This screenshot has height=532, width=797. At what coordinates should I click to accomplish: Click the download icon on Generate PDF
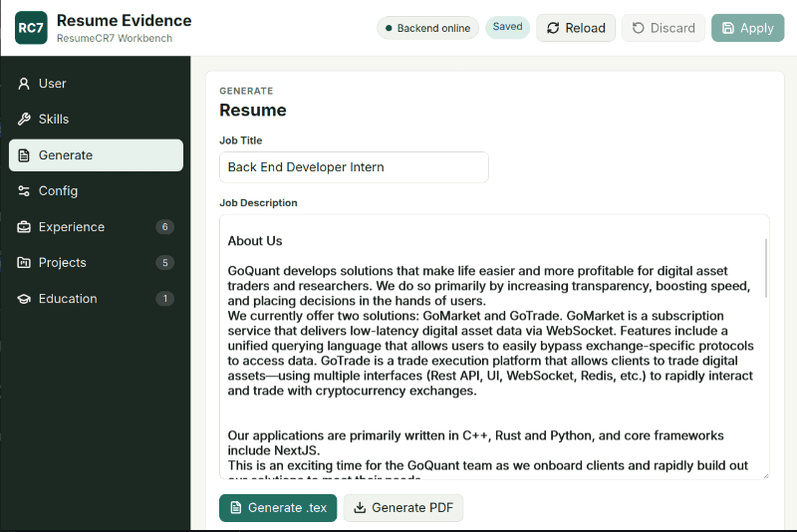[x=360, y=508]
